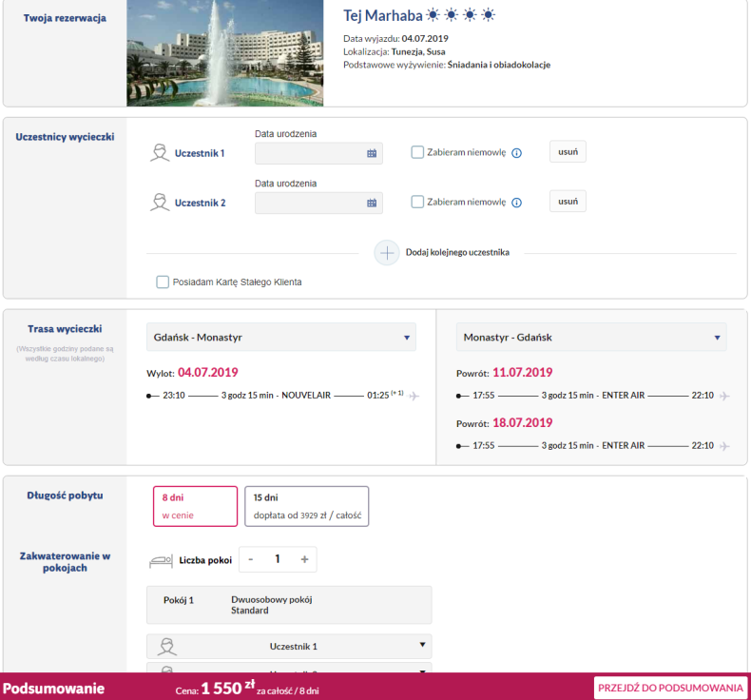Increase room count with the plus stepper
751x700 pixels.
[x=304, y=559]
